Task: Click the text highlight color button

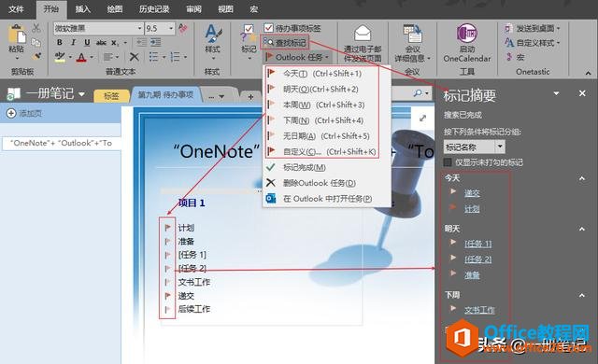Action: tap(60, 57)
